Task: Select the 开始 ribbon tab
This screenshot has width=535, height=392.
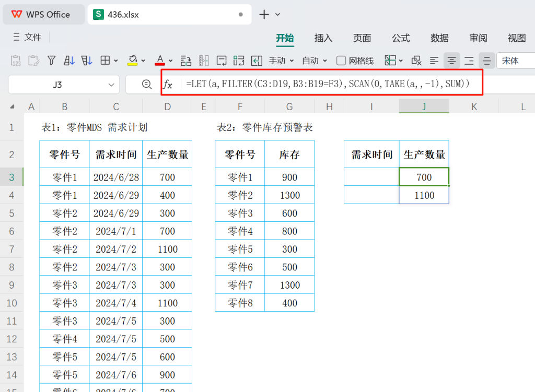Action: [x=285, y=38]
